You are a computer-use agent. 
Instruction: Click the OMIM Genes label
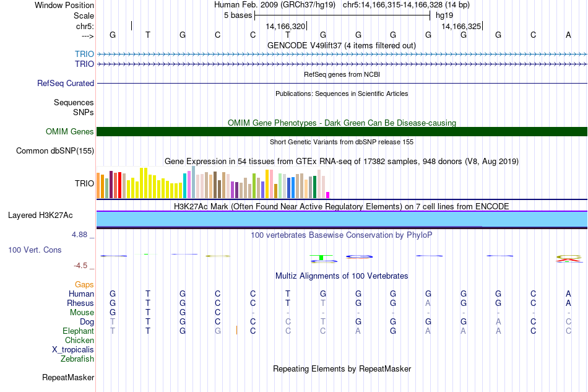pyautogui.click(x=69, y=132)
